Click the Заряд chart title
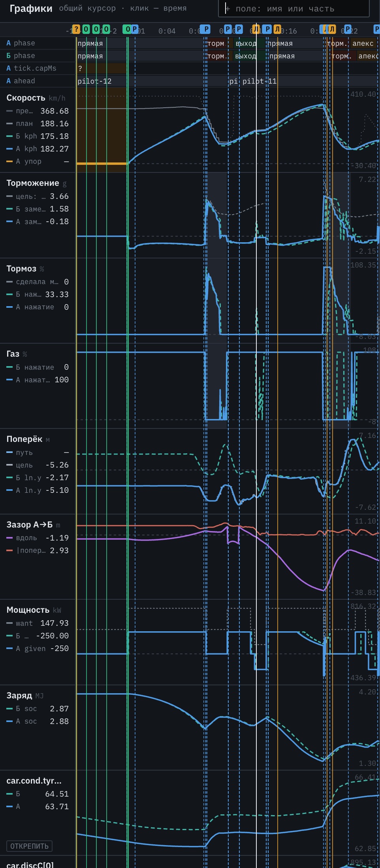 19,696
